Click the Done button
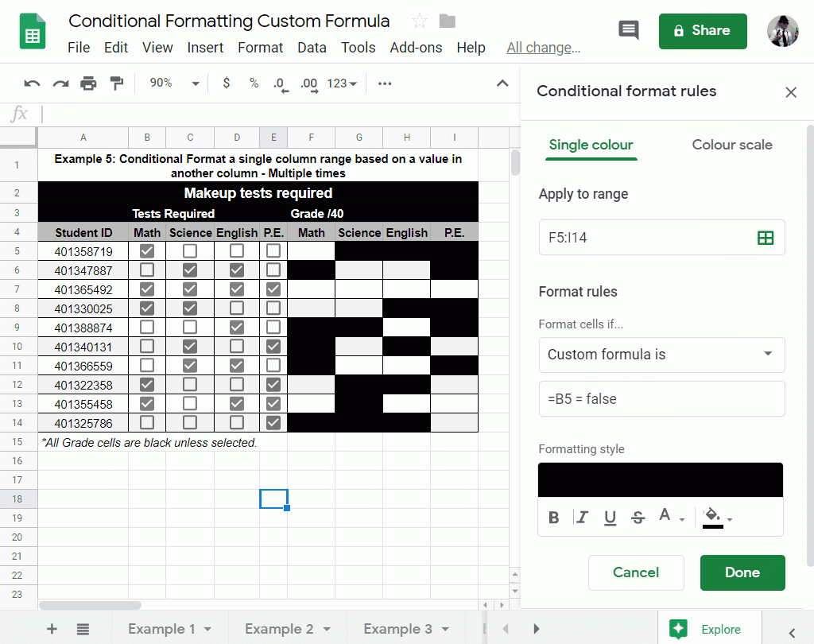Viewport: 814px width, 644px height. (742, 572)
